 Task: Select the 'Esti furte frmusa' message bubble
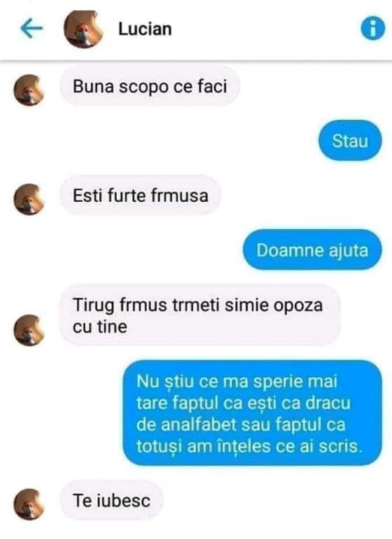tap(140, 195)
